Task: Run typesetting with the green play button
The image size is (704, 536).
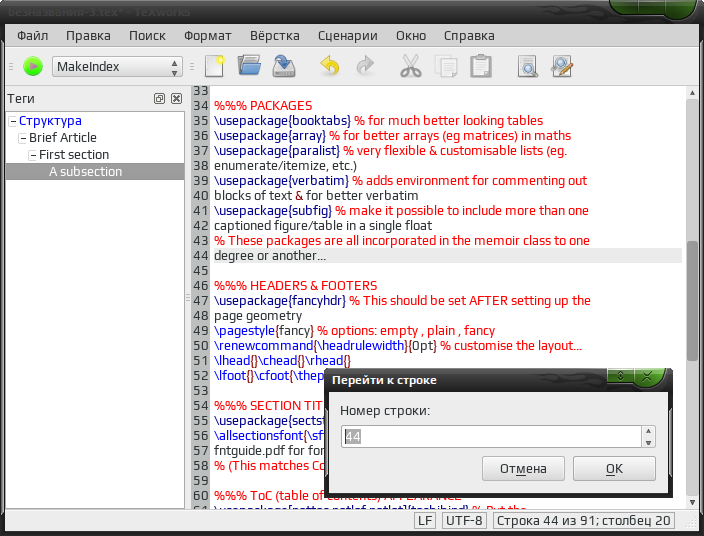Action: (33, 66)
